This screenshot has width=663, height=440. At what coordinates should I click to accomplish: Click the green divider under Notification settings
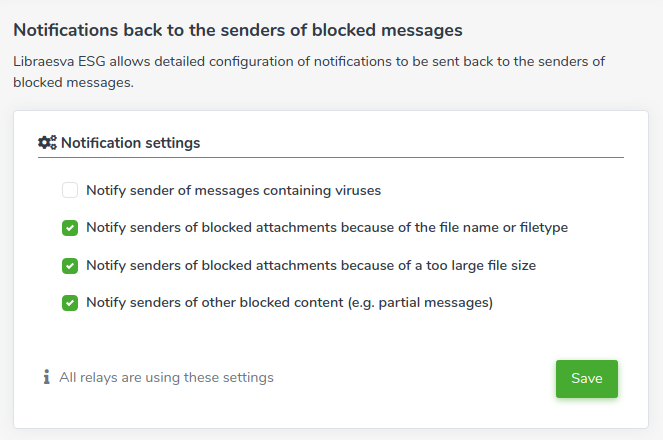tap(331, 158)
